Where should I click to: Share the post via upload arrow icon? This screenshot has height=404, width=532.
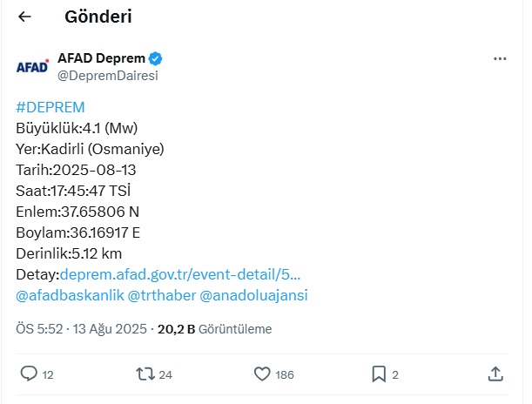[495, 374]
